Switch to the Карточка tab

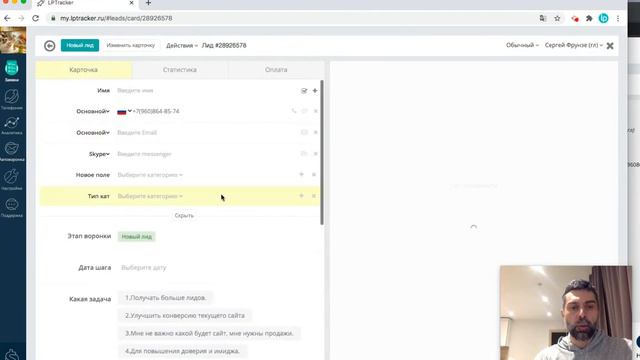[84, 70]
